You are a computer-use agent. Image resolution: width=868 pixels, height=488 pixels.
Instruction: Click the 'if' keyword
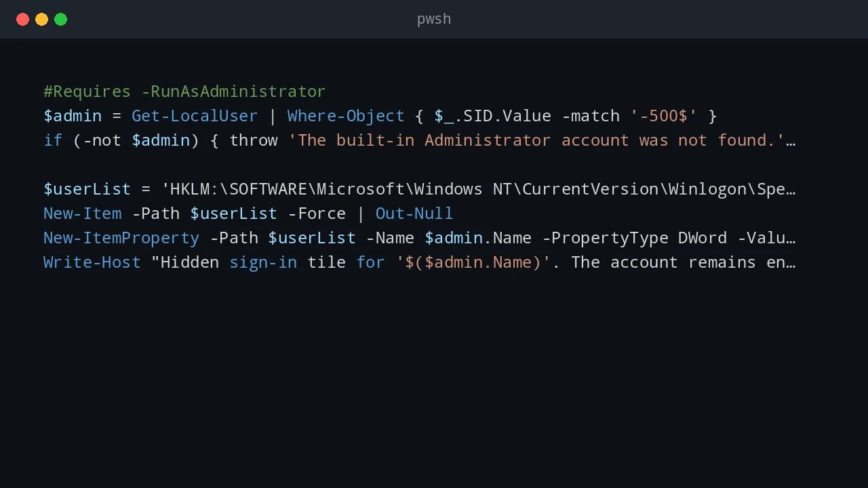click(x=53, y=140)
